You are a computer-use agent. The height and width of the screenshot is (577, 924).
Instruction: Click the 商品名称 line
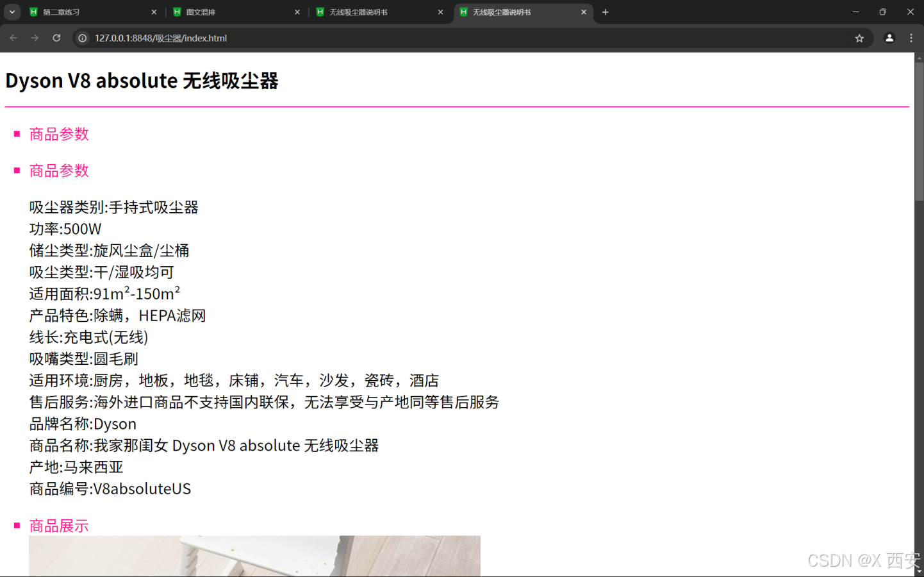coord(204,446)
